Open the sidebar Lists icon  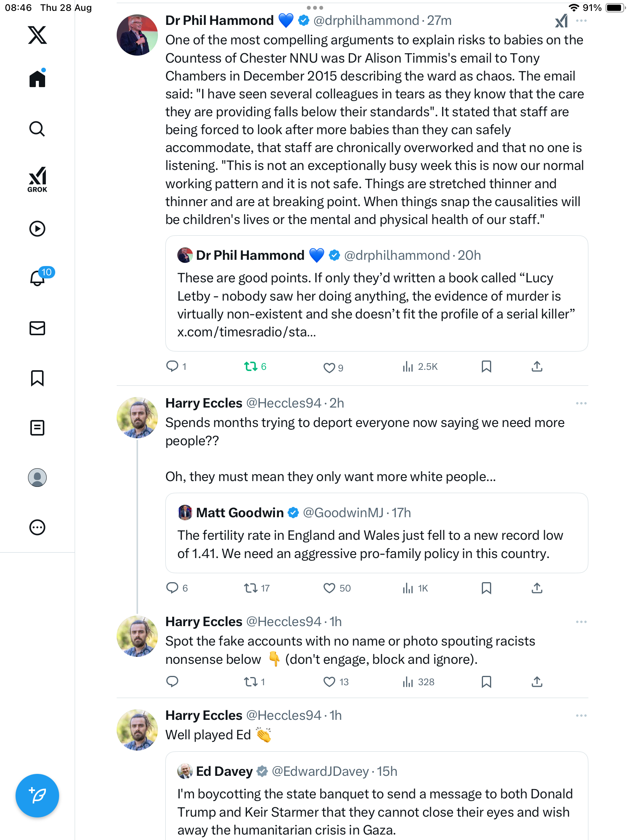pyautogui.click(x=37, y=428)
